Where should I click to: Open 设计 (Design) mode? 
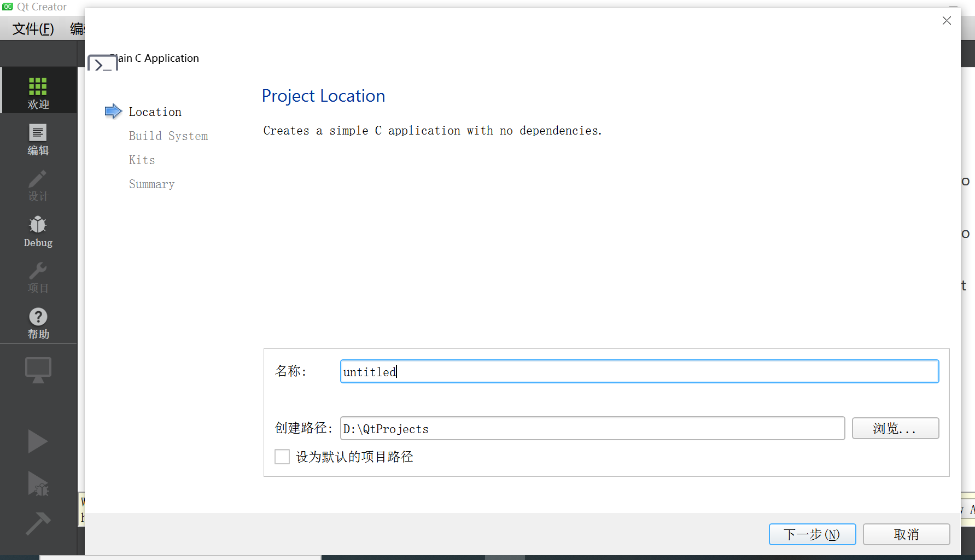click(38, 186)
